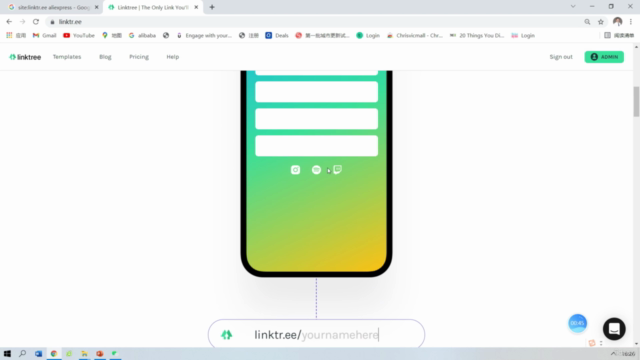Open the Deals bookmark
This screenshot has height=360, width=640.
click(x=277, y=36)
